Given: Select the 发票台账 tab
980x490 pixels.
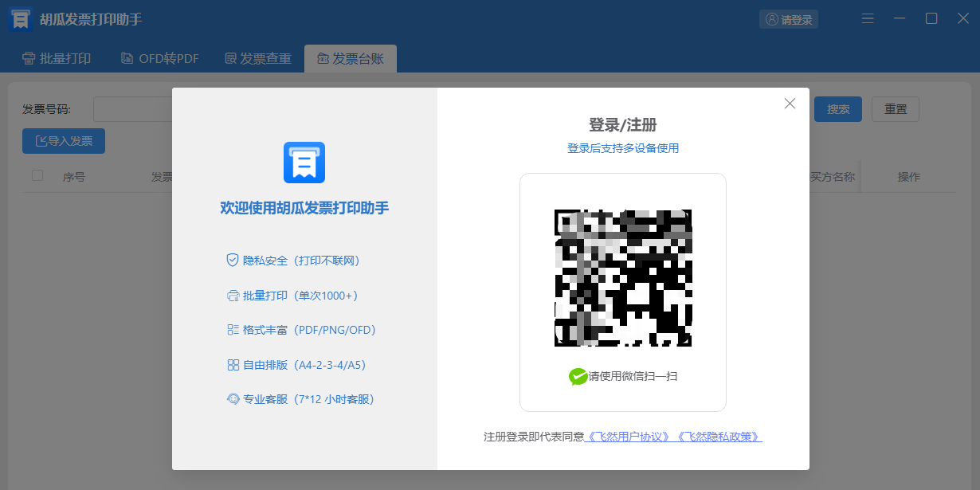Looking at the screenshot, I should [351, 58].
